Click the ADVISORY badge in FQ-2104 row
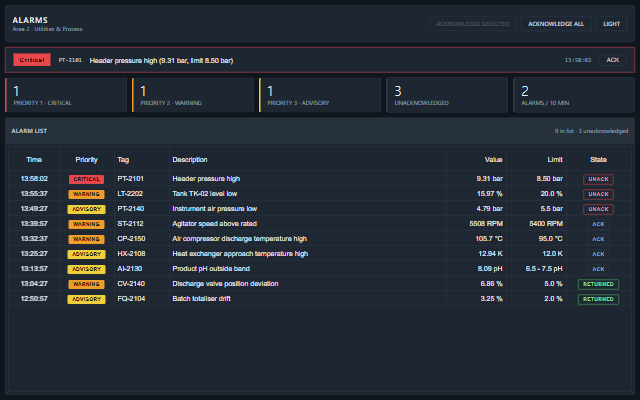The width and height of the screenshot is (640, 400). (87, 299)
